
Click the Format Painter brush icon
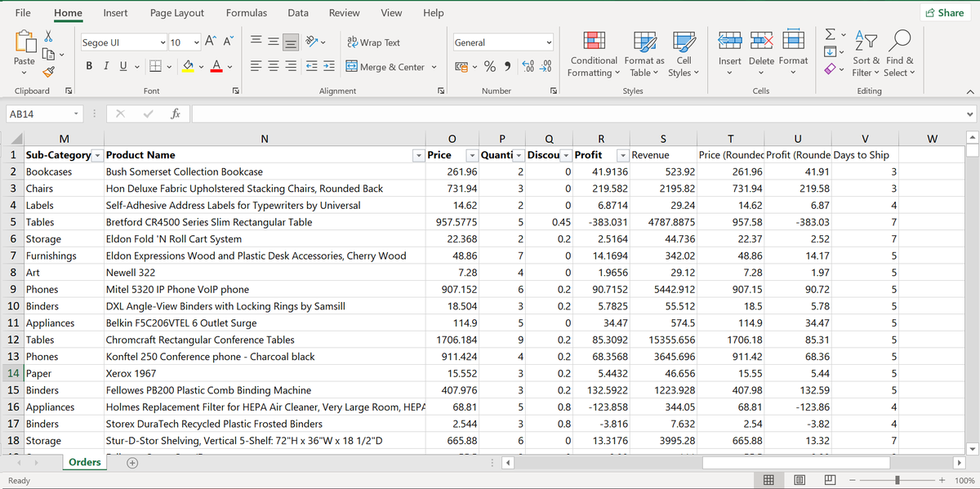point(48,72)
